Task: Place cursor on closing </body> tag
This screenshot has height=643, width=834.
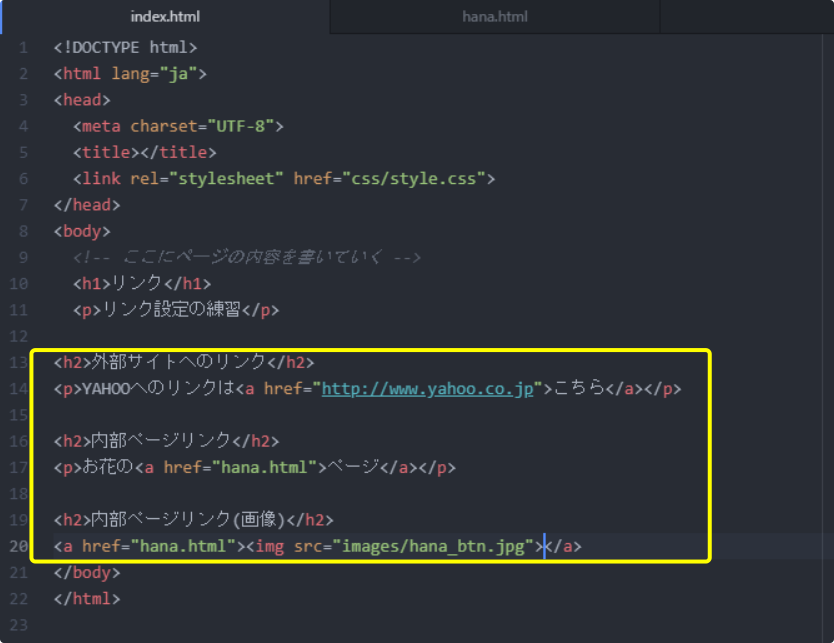Action: point(87,572)
